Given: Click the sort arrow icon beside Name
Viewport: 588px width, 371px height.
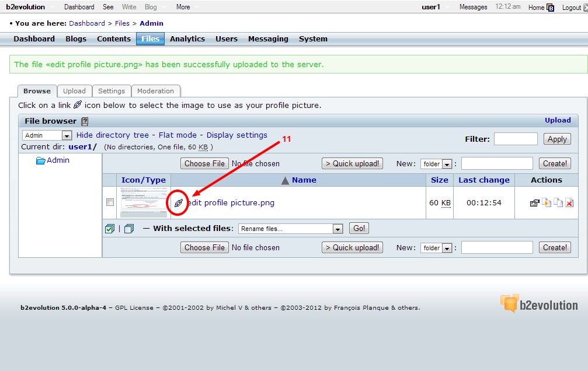Looking at the screenshot, I should point(285,180).
